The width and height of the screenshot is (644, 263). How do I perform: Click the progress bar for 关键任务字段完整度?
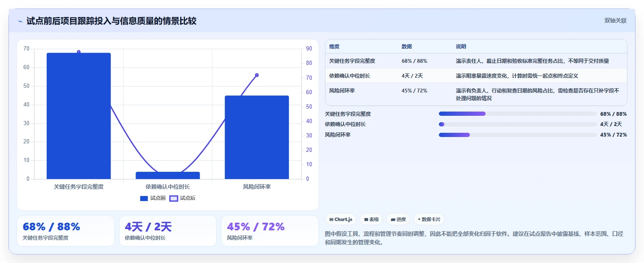point(518,114)
